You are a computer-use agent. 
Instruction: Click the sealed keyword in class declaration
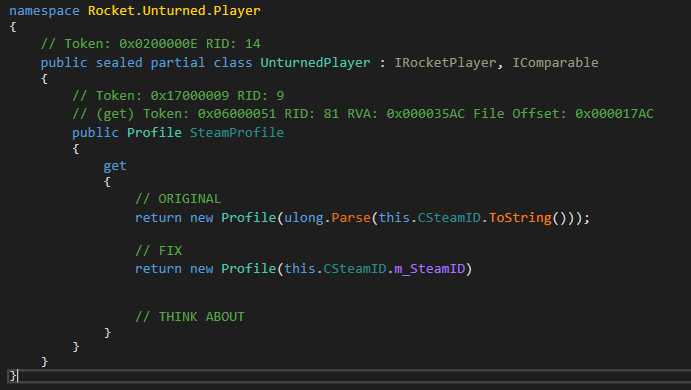119,63
